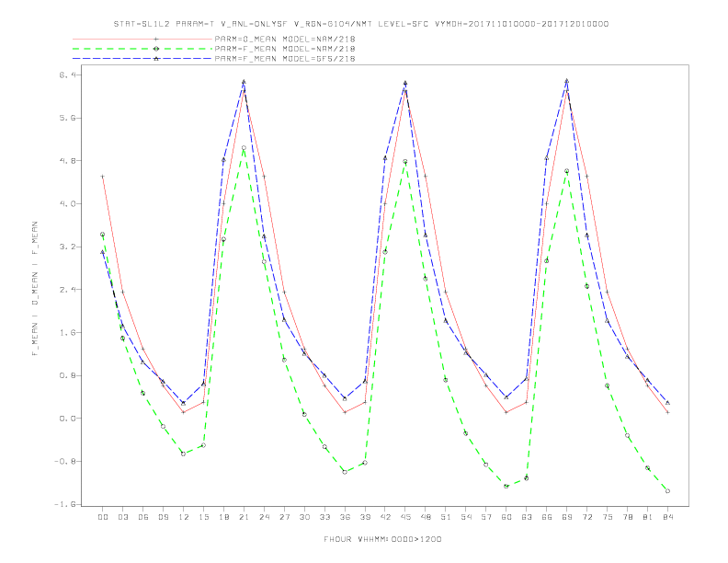Click x-axis forecast hour label 75
728x563 pixels.
click(608, 517)
